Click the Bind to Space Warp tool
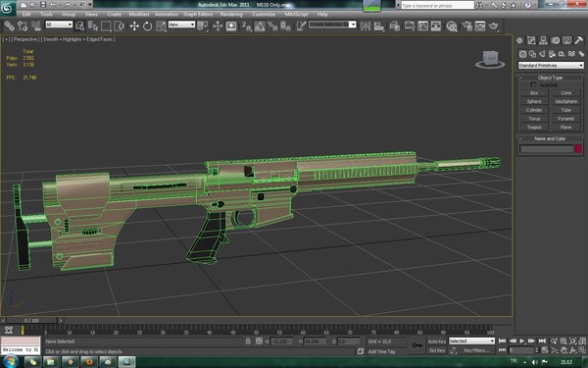 (36, 26)
